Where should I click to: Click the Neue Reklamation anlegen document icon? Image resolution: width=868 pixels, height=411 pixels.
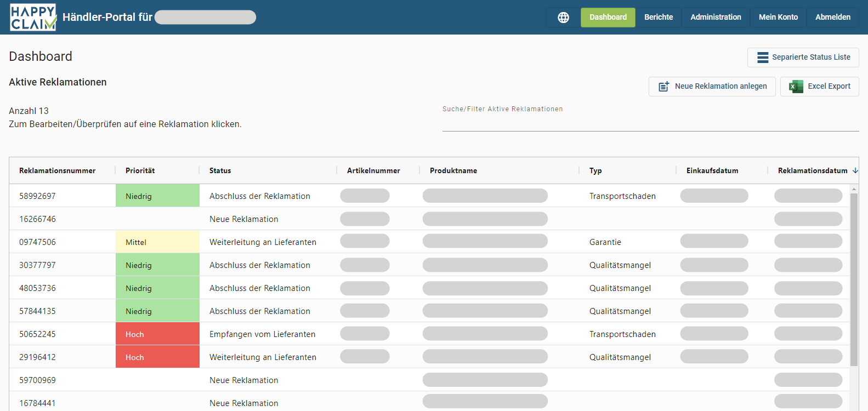(x=663, y=87)
